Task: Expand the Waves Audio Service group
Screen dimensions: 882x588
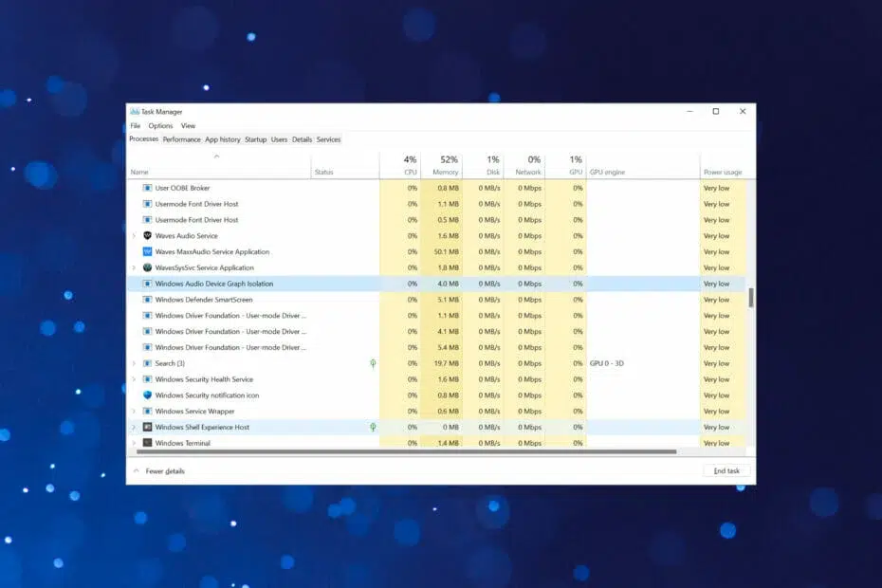Action: [x=134, y=236]
